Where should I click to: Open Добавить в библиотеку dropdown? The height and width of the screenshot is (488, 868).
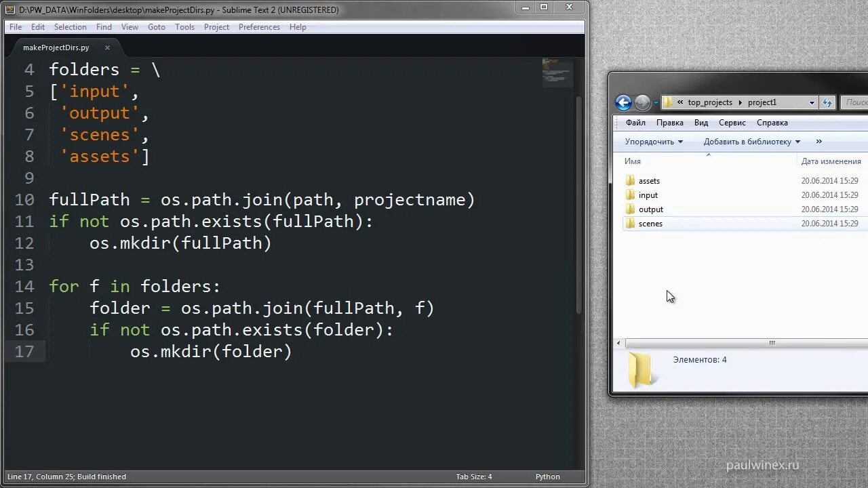pos(752,142)
